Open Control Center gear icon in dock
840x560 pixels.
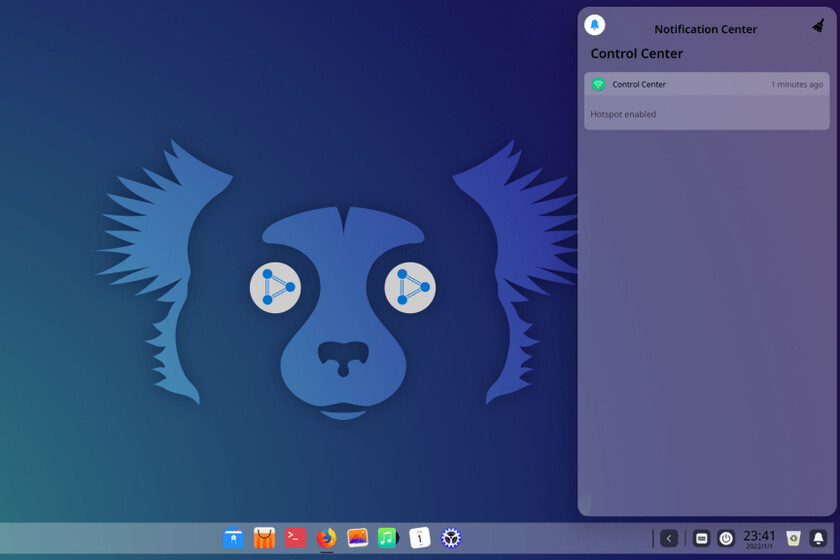(451, 538)
